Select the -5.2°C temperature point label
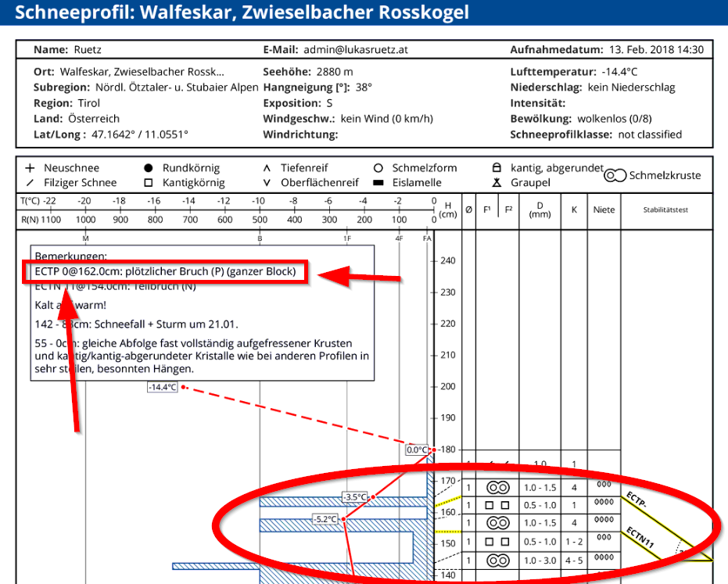 (326, 519)
